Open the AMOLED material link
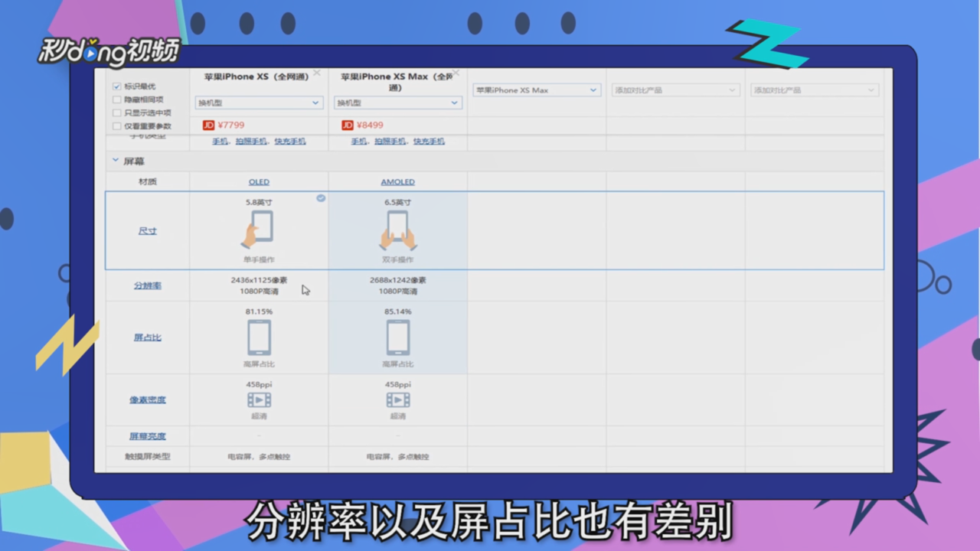 coord(398,182)
